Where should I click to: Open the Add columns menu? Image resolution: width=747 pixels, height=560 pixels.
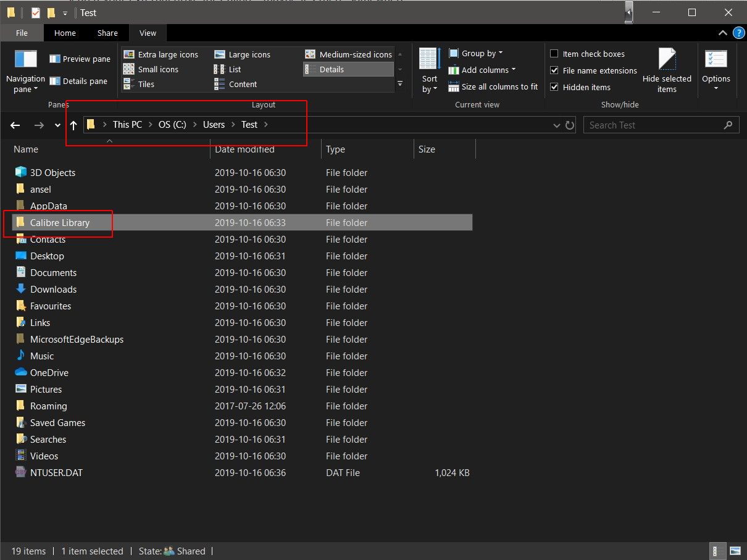pos(482,70)
